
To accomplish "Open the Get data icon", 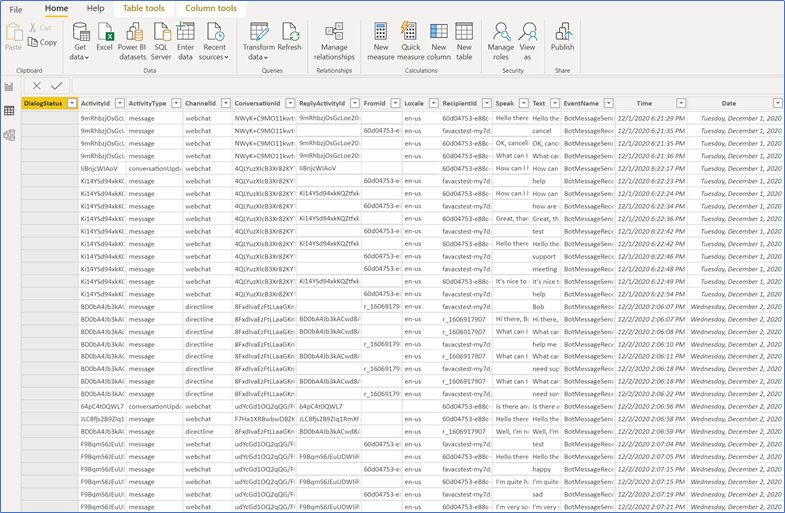I will click(x=81, y=32).
